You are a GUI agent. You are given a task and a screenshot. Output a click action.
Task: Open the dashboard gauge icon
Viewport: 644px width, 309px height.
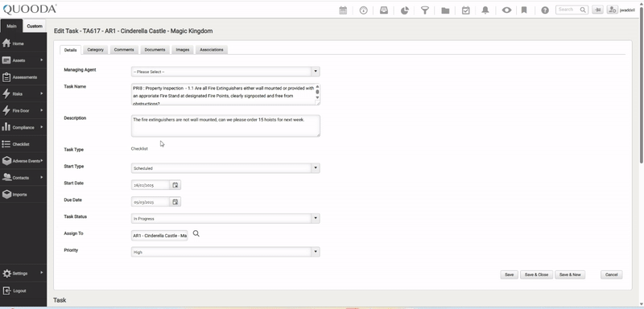364,10
